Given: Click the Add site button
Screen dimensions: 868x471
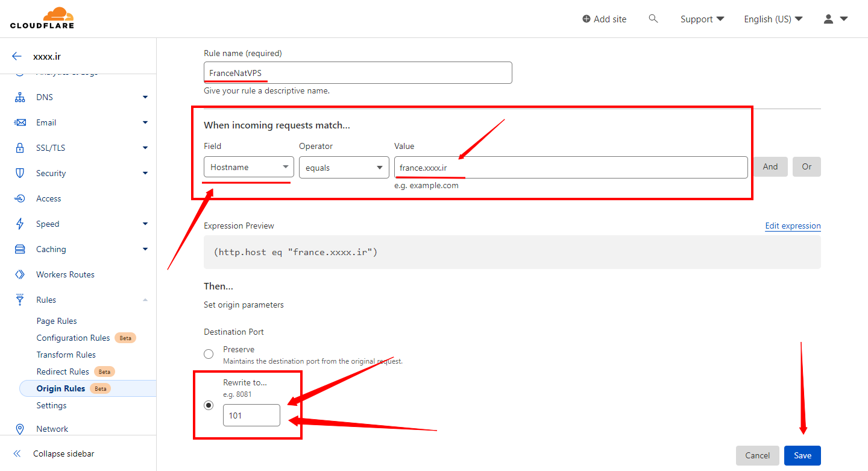Looking at the screenshot, I should (604, 19).
